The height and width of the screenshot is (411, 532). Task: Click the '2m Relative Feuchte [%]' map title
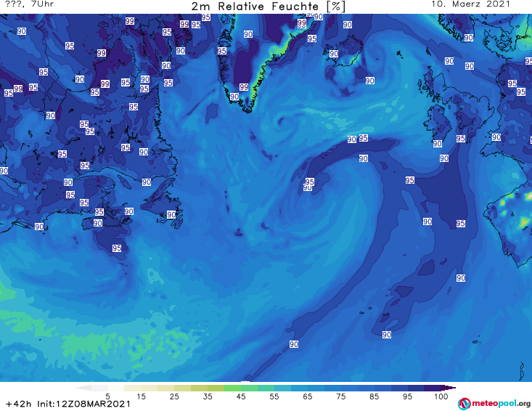pos(268,7)
